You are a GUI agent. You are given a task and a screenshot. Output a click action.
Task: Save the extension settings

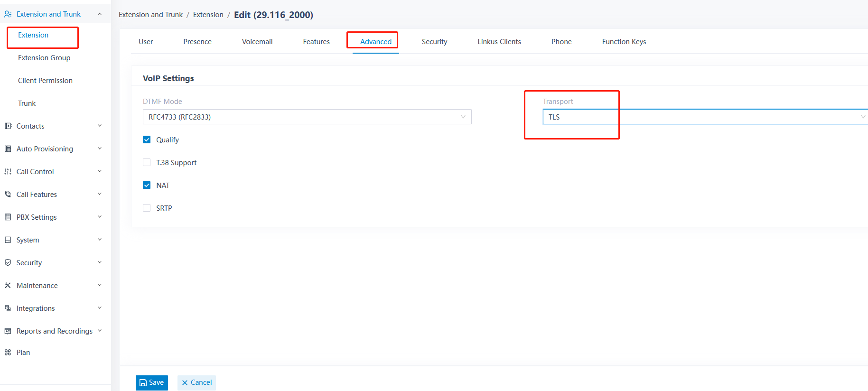point(152,382)
